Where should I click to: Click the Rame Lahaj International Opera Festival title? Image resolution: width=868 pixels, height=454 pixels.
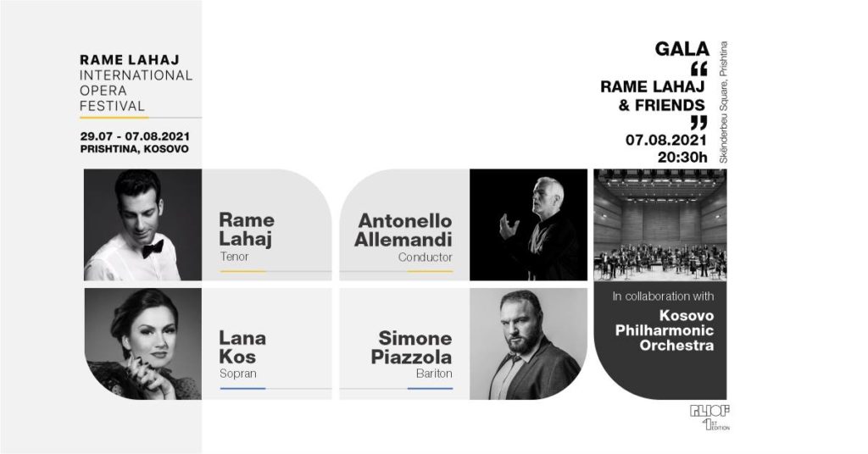(x=136, y=82)
